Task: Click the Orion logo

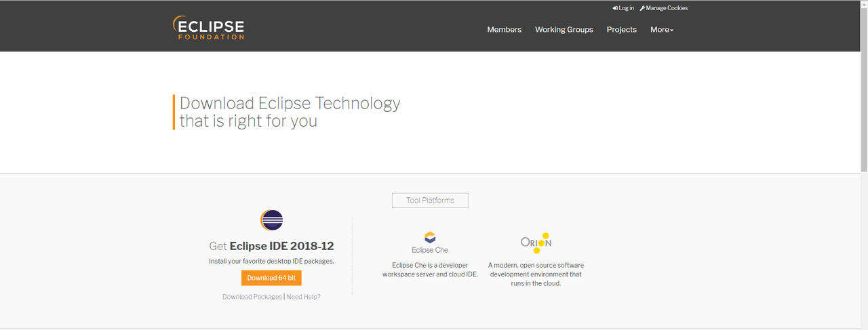Action: tap(536, 242)
